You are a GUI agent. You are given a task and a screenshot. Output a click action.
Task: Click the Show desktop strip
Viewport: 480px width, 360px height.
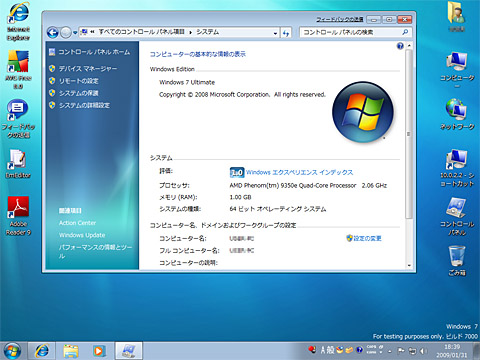pyautogui.click(x=476, y=351)
